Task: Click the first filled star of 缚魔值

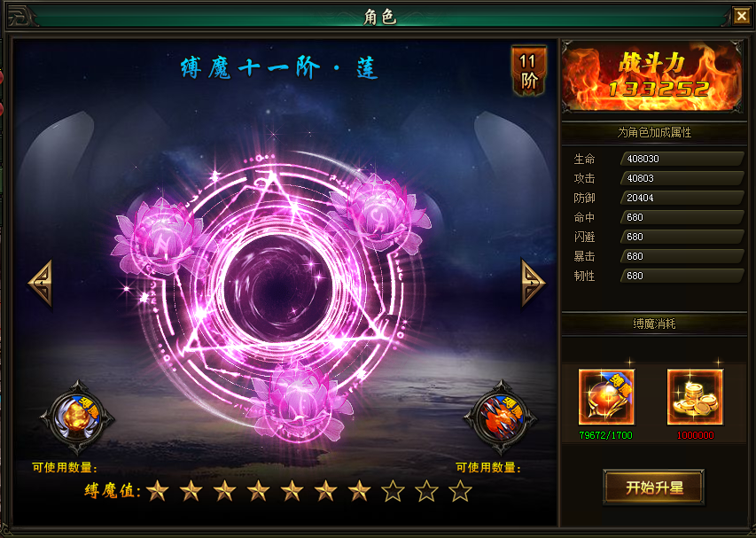Action: click(157, 491)
